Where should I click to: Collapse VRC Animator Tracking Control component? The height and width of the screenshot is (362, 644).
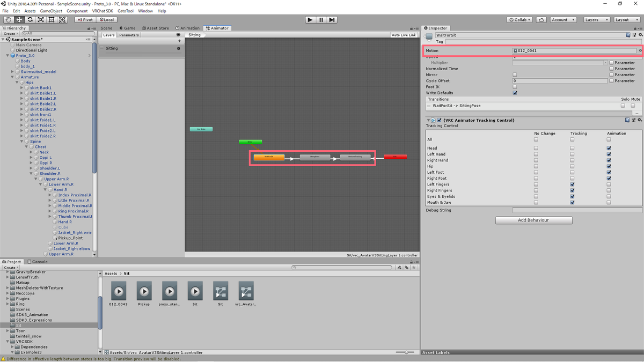tap(428, 120)
